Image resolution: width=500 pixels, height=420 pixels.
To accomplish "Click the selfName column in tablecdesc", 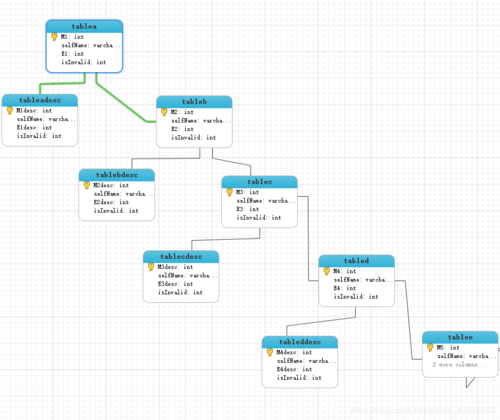I will point(188,276).
